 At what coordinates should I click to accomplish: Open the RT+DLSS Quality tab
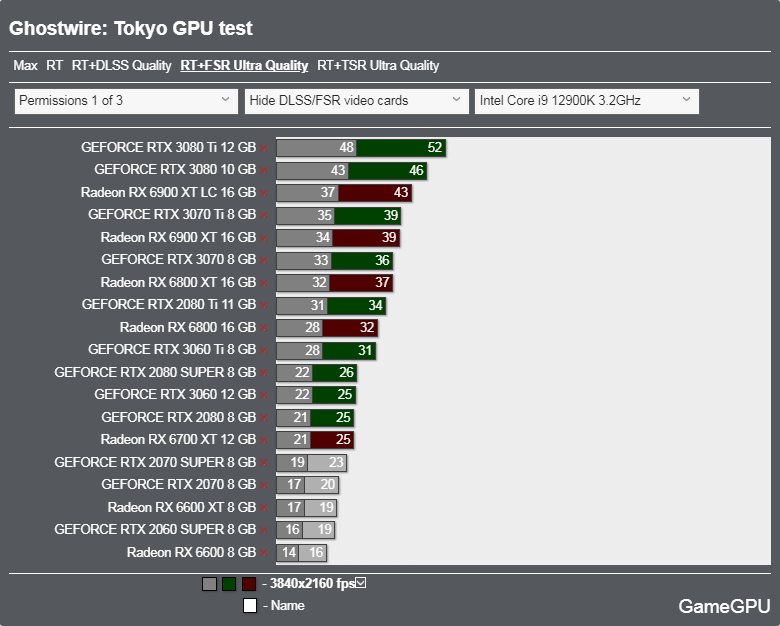pos(121,66)
